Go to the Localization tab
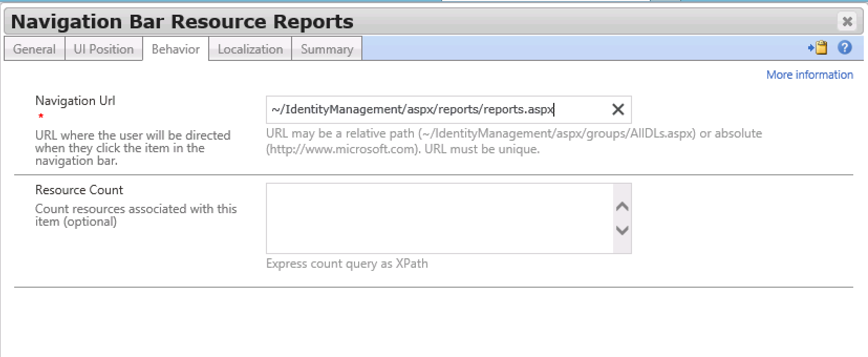The width and height of the screenshot is (868, 357). [x=250, y=49]
